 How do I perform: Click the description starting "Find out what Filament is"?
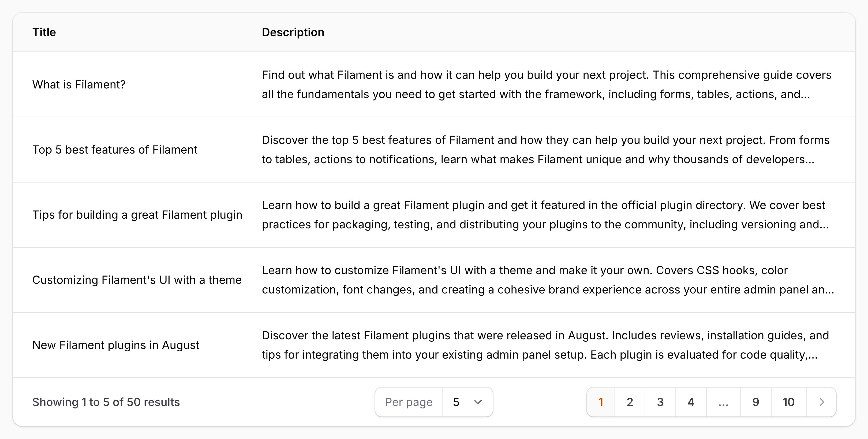pyautogui.click(x=547, y=84)
